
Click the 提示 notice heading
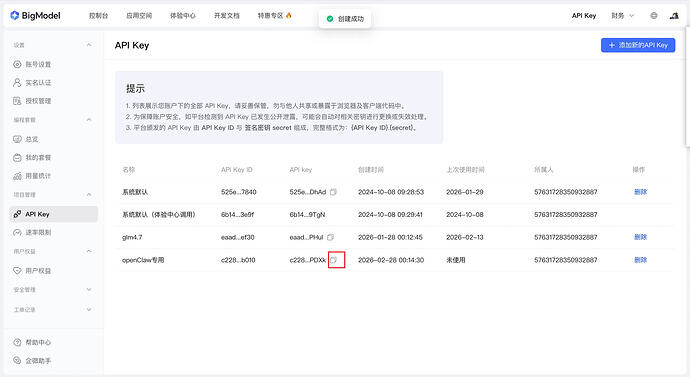pos(135,88)
